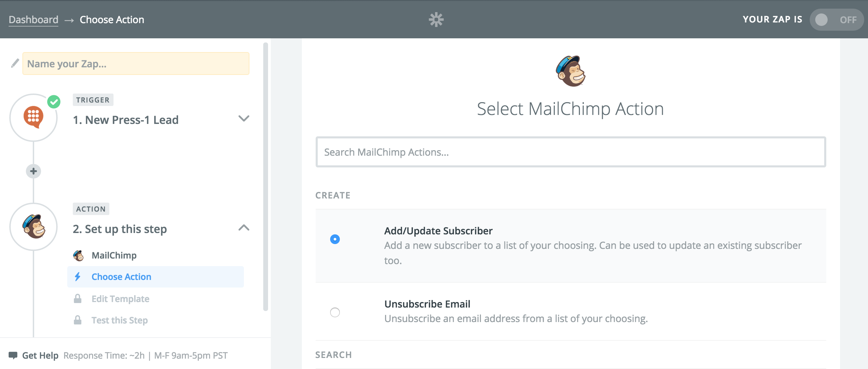The height and width of the screenshot is (369, 868).
Task: Select the Unsubscribe Email radio button
Action: click(x=335, y=312)
